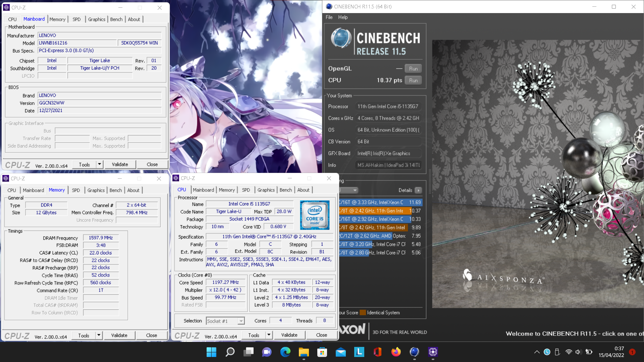Click battery status tray icon
Image resolution: width=644 pixels, height=362 pixels.
pyautogui.click(x=589, y=352)
